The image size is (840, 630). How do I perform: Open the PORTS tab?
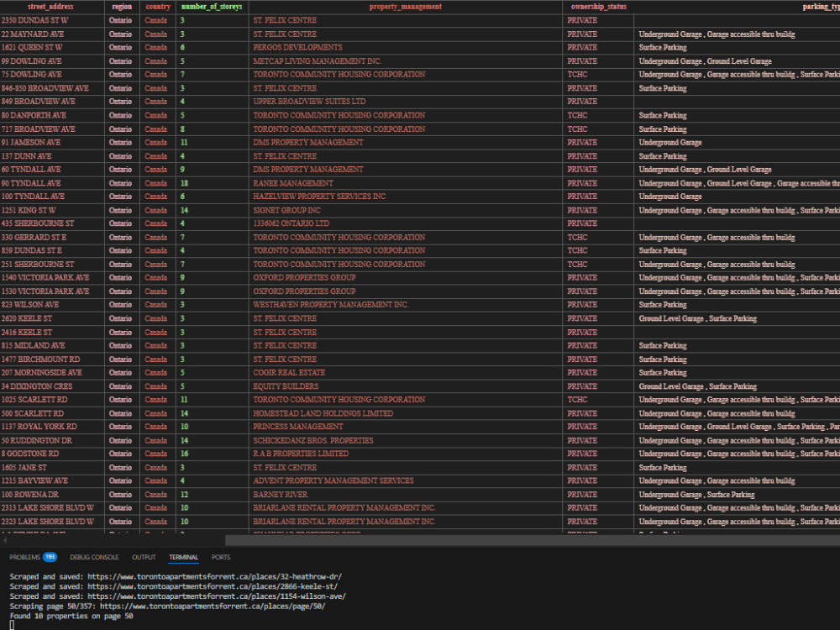click(x=221, y=557)
